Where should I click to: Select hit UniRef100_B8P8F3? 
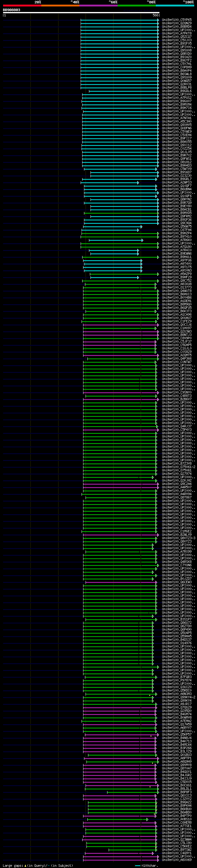(177, 792)
